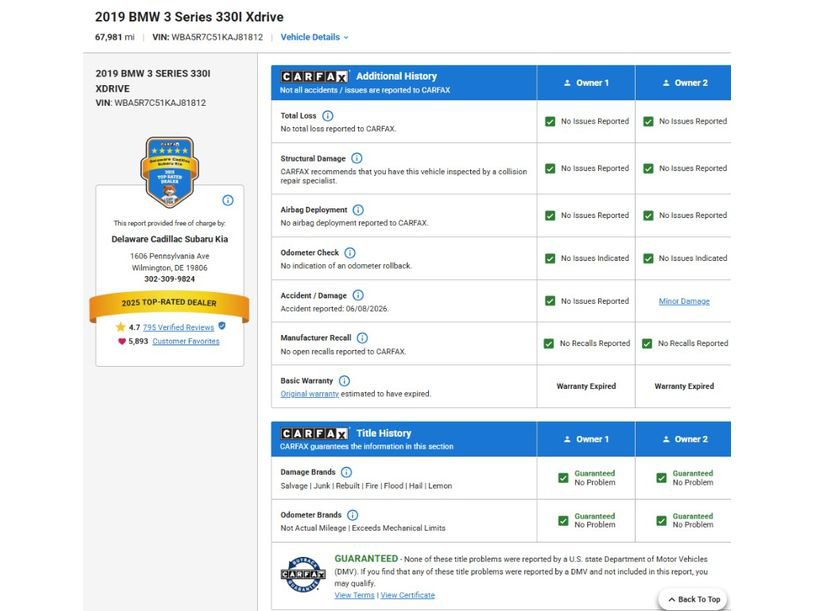This screenshot has height=611, width=815.
Task: Open the Odometer Brands info icon
Action: 352,515
